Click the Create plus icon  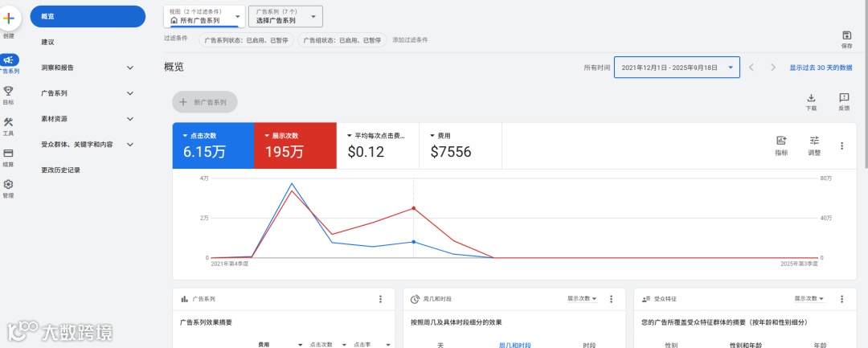tap(8, 18)
